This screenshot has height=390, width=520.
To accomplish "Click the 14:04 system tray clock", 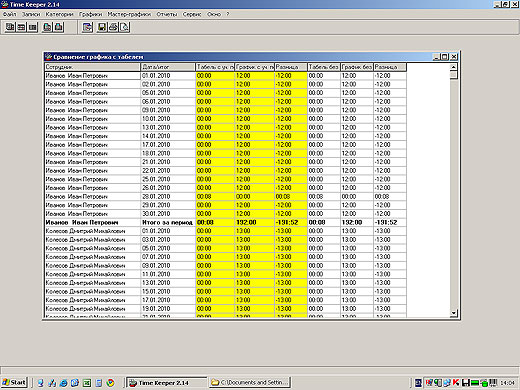I will [x=507, y=383].
